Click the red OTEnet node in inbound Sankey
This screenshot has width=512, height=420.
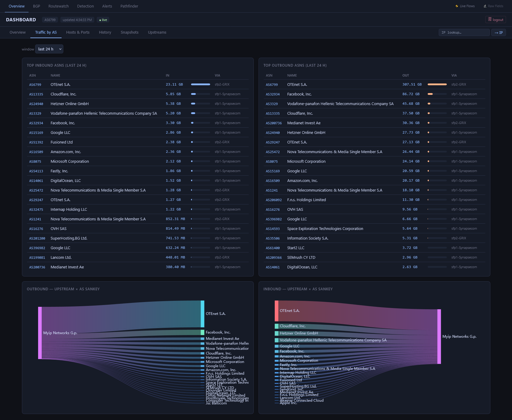click(x=277, y=311)
